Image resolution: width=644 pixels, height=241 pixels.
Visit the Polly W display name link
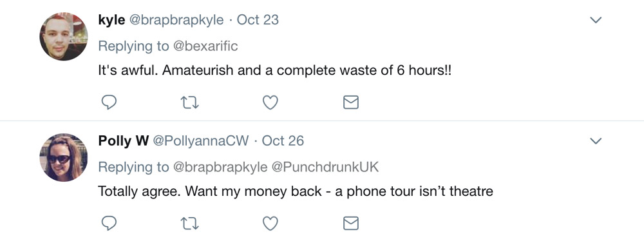coord(123,141)
